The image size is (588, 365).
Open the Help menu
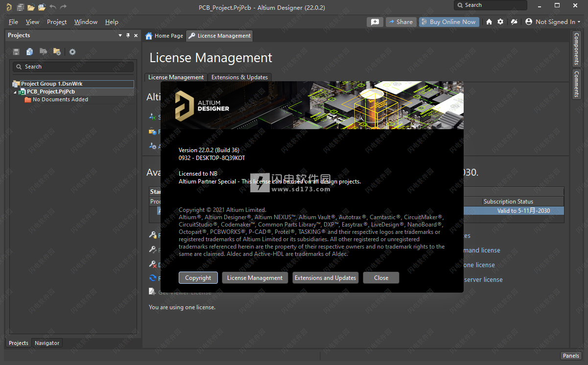pyautogui.click(x=112, y=22)
